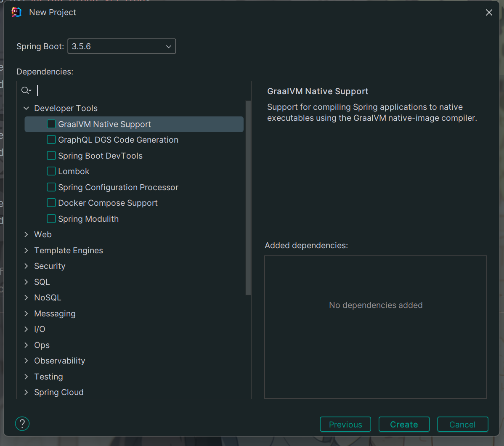The width and height of the screenshot is (504, 446).
Task: Click the dependency list vertical scrollbar
Action: (x=248, y=198)
